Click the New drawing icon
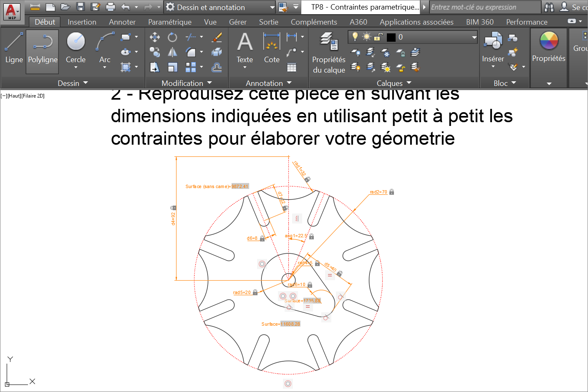The image size is (588, 392). click(50, 7)
